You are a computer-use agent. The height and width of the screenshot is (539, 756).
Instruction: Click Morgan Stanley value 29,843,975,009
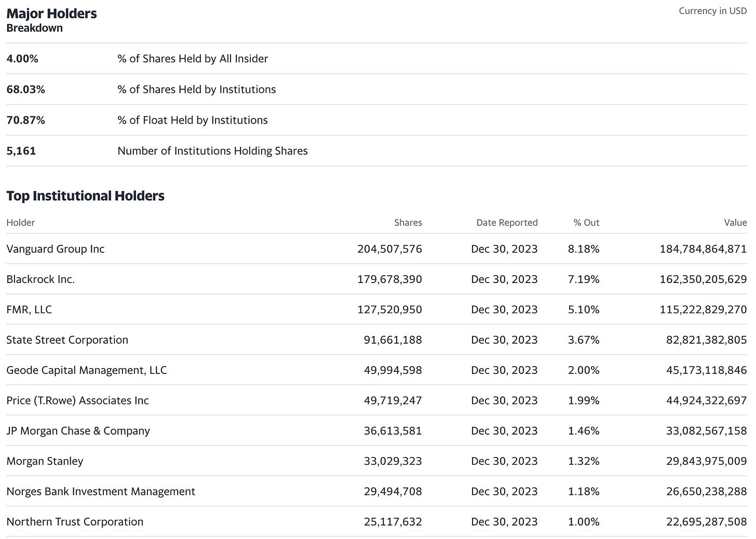click(706, 461)
